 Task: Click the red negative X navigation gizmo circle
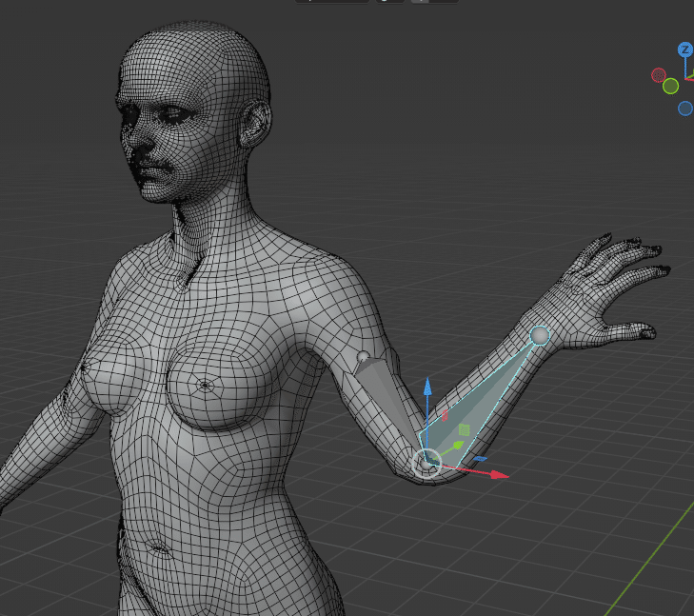coord(659,75)
